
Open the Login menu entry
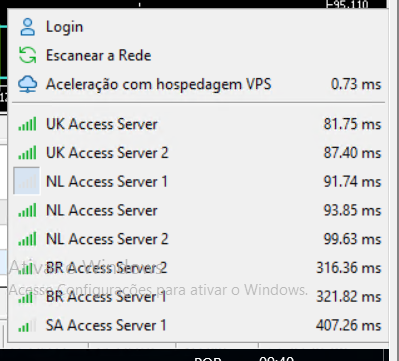pyautogui.click(x=199, y=27)
